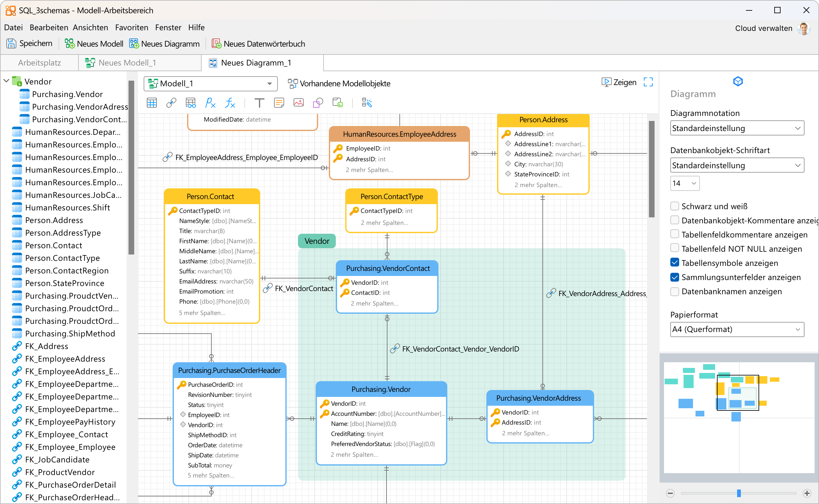
Task: Add a note with sticky note tool
Action: tap(279, 103)
